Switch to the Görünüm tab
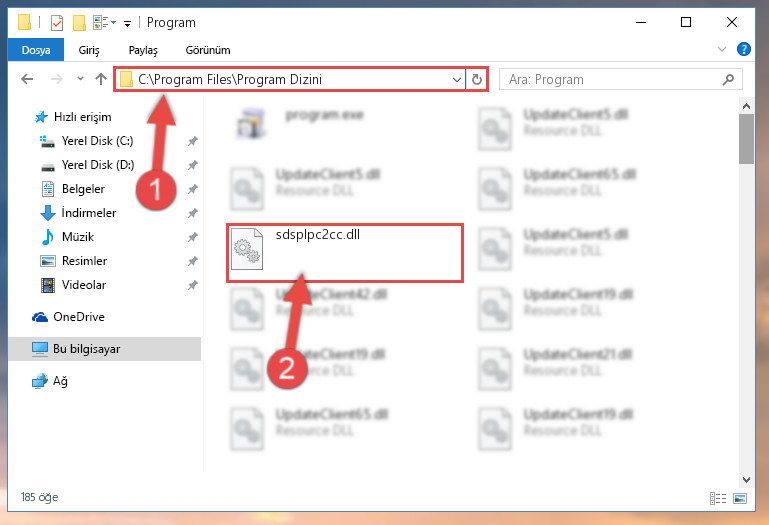769x525 pixels. 208,50
